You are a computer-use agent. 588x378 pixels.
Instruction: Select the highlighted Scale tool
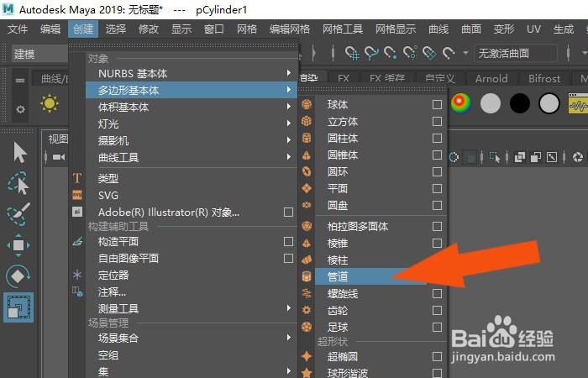coord(18,307)
